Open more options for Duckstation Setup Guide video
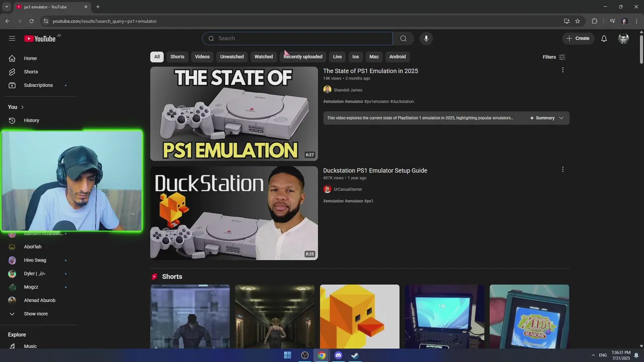 (562, 169)
